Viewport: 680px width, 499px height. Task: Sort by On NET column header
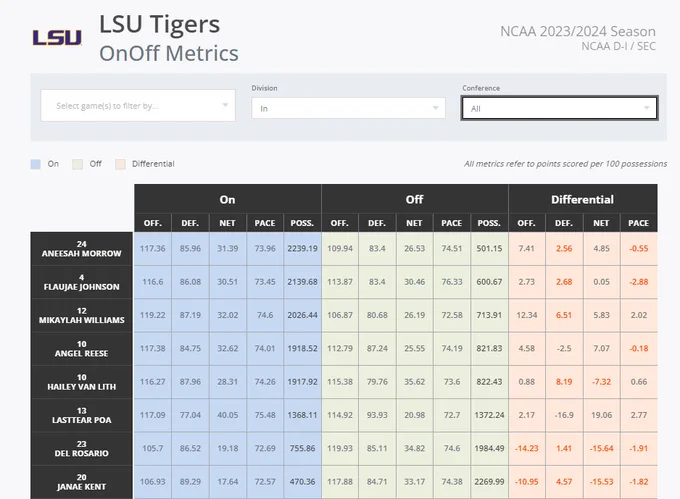click(x=227, y=223)
